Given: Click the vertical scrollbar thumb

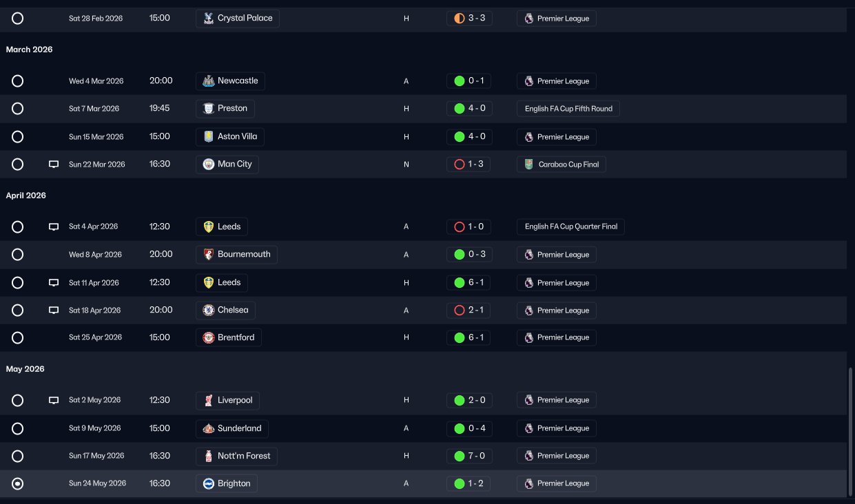Looking at the screenshot, I should (851, 430).
